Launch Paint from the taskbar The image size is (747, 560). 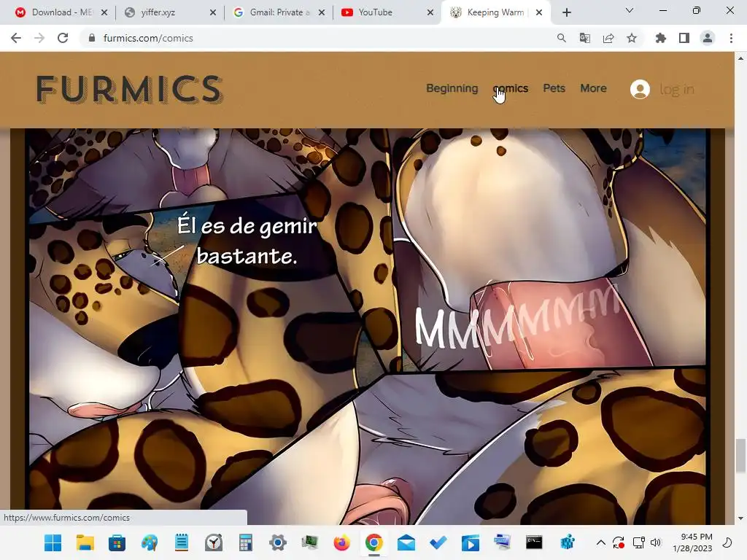149,542
